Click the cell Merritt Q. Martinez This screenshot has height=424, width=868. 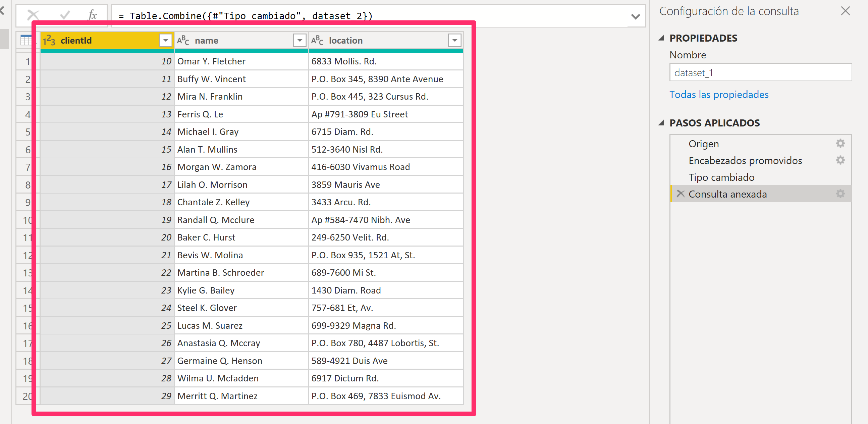(x=241, y=396)
